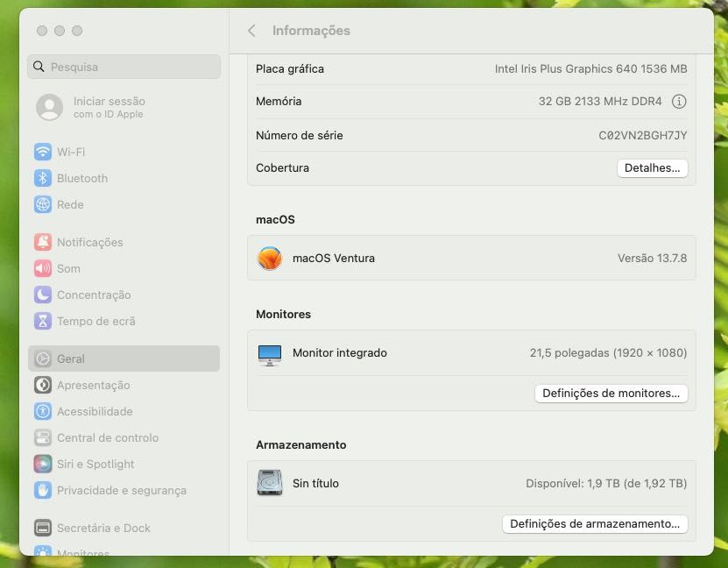The image size is (728, 568).
Task: Focus the Pesquisa search field
Action: coord(124,67)
